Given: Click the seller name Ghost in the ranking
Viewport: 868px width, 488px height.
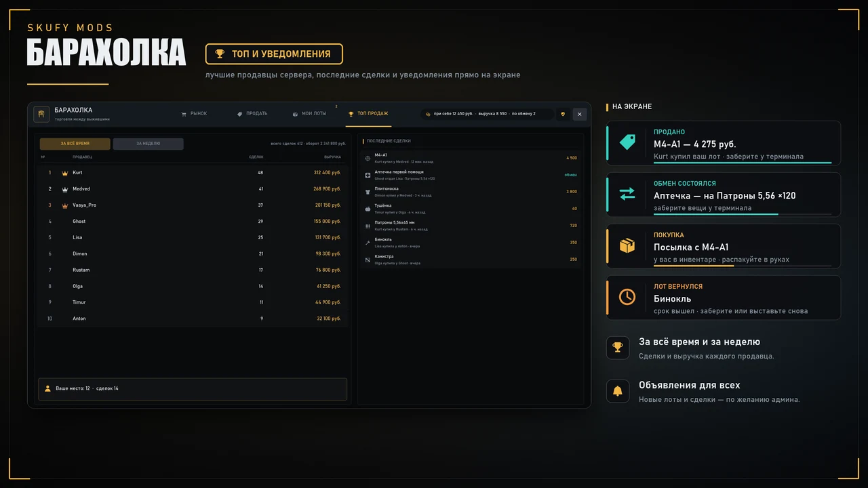Looking at the screenshot, I should click(x=79, y=222).
